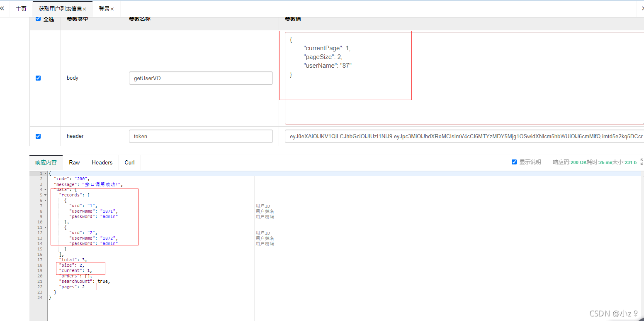644x321 pixels.
Task: Click the right tab scroll arrow
Action: (x=642, y=8)
